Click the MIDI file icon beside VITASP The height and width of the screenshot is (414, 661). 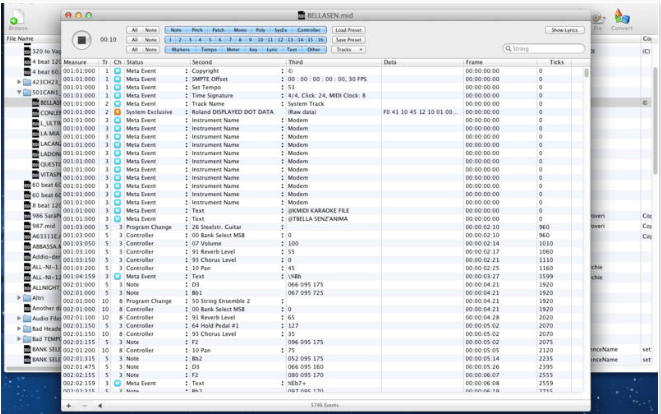pos(36,174)
